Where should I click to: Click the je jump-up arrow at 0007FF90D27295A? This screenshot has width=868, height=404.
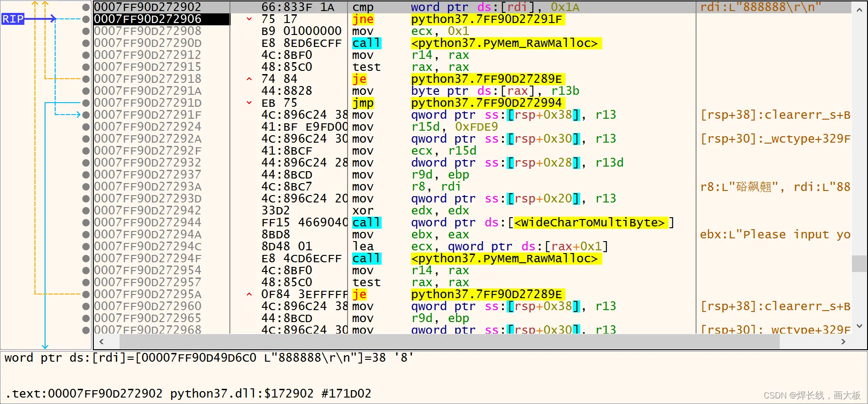249,294
